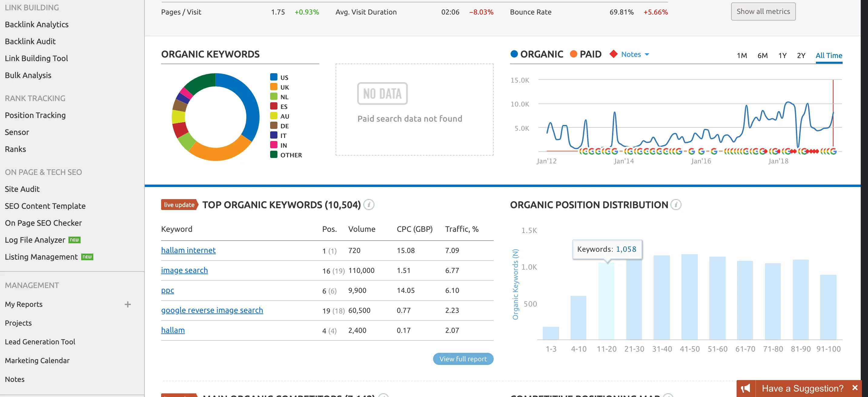Click the megaphone icon in the suggestion banner
868x397 pixels.
coord(746,388)
